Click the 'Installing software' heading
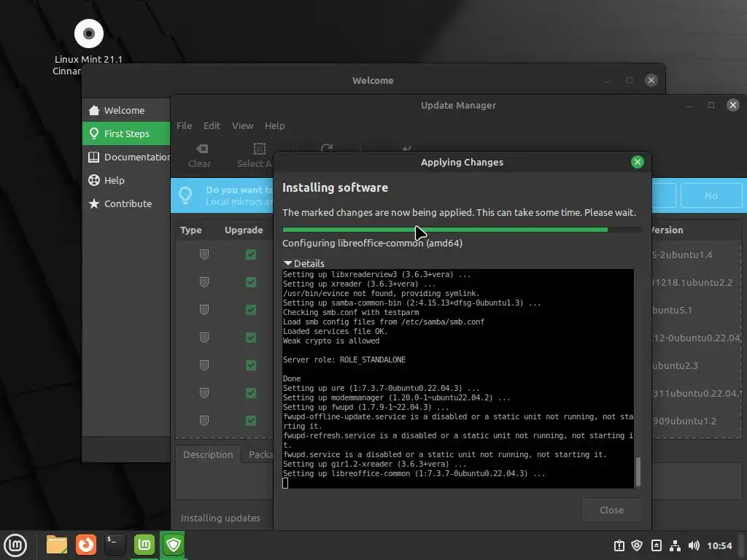 [x=335, y=187]
